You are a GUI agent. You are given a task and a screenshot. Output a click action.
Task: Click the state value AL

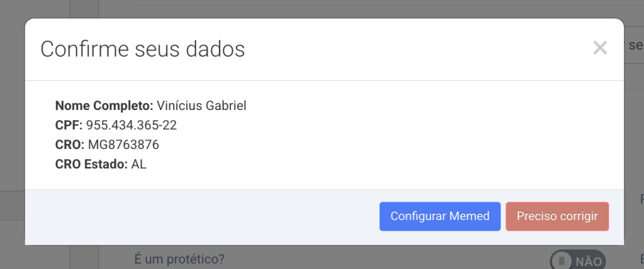[139, 165]
